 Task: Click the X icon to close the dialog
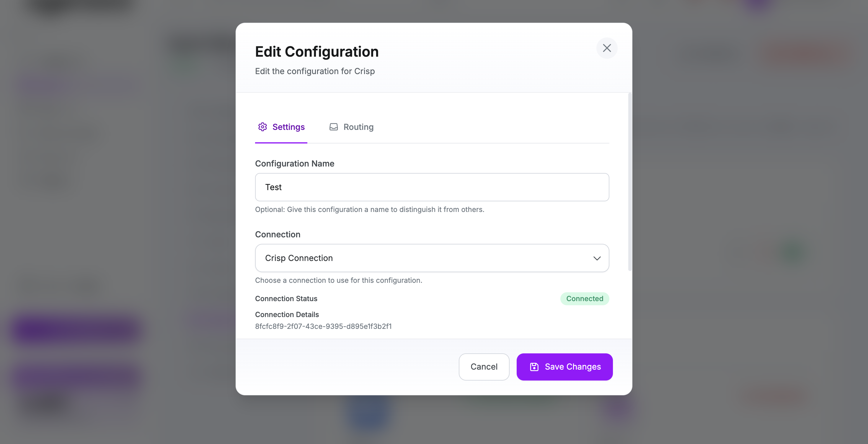[x=606, y=48]
